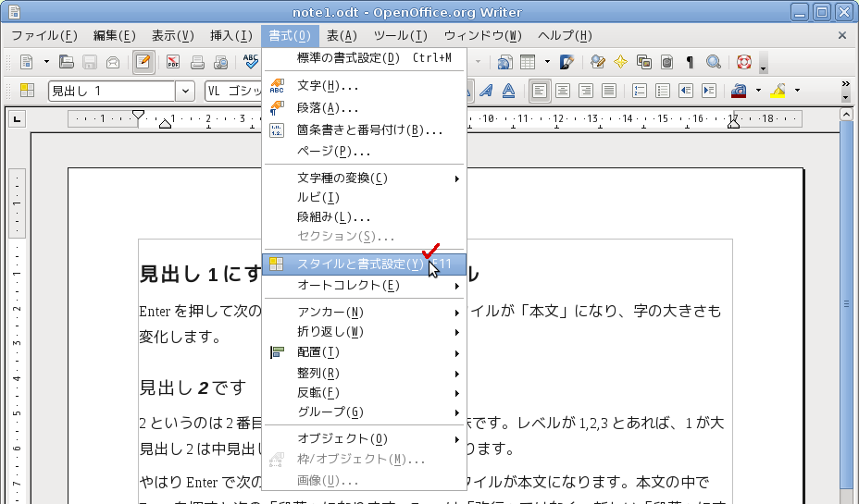
Task: Open ファイル(F) menu
Action: (x=44, y=36)
